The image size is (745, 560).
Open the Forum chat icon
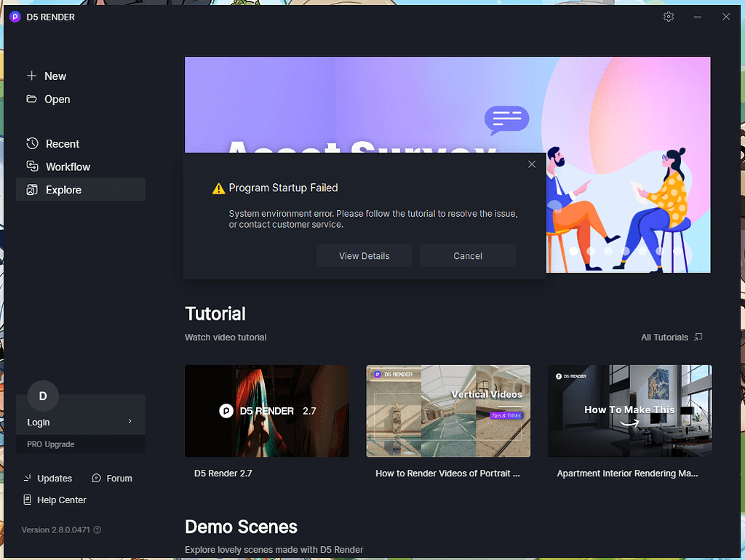97,478
